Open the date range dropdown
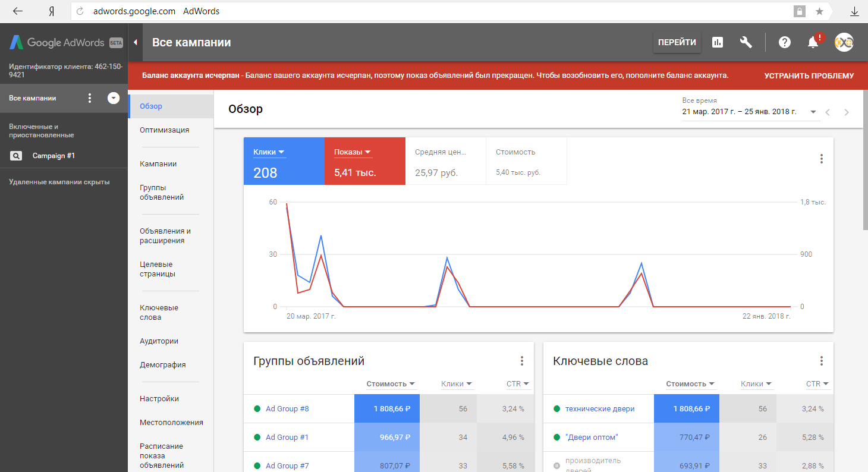Screen dimensions: 868x472 tap(751, 112)
